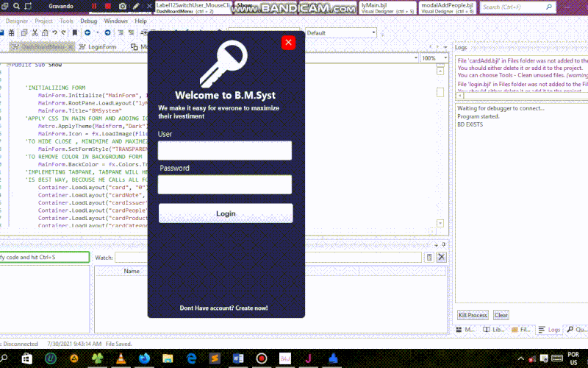Screen dimensions: 588x368
Task: Pin the watch panel with the pin icon
Action: pos(444,245)
